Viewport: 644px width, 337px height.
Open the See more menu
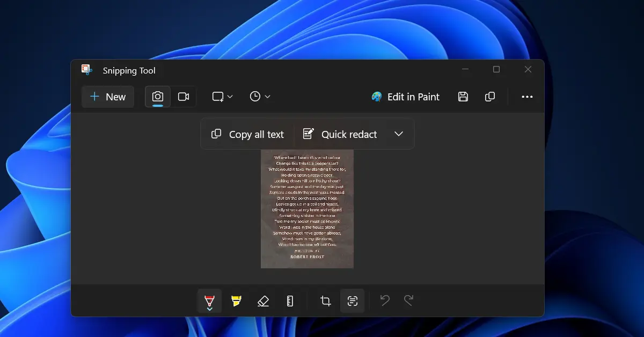point(527,97)
